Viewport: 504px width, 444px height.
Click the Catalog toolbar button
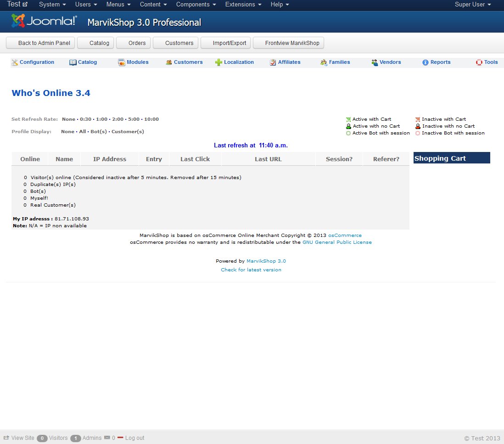95,43
